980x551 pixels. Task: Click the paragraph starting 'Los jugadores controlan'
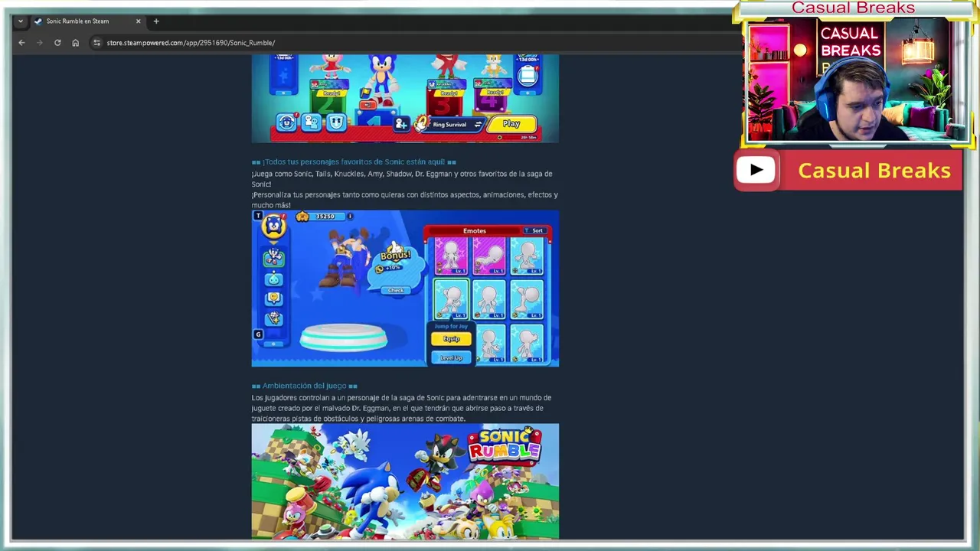[401, 408]
